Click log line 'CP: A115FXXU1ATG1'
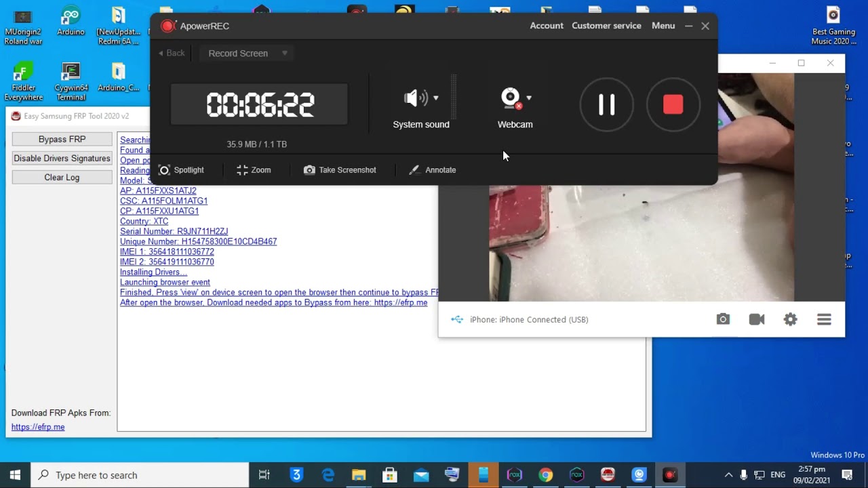Viewport: 868px width, 488px height. (x=159, y=211)
